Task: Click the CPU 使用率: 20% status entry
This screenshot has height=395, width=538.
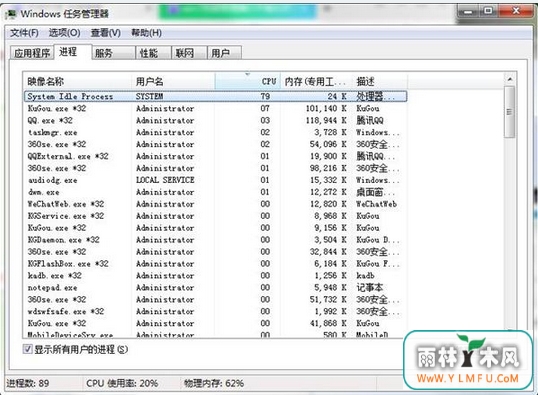Action: pos(122,383)
